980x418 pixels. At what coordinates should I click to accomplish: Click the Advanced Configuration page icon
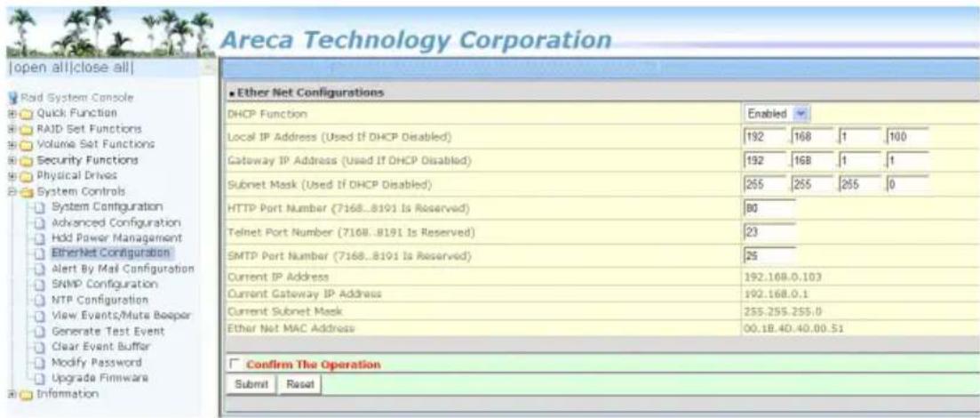pos(40,222)
